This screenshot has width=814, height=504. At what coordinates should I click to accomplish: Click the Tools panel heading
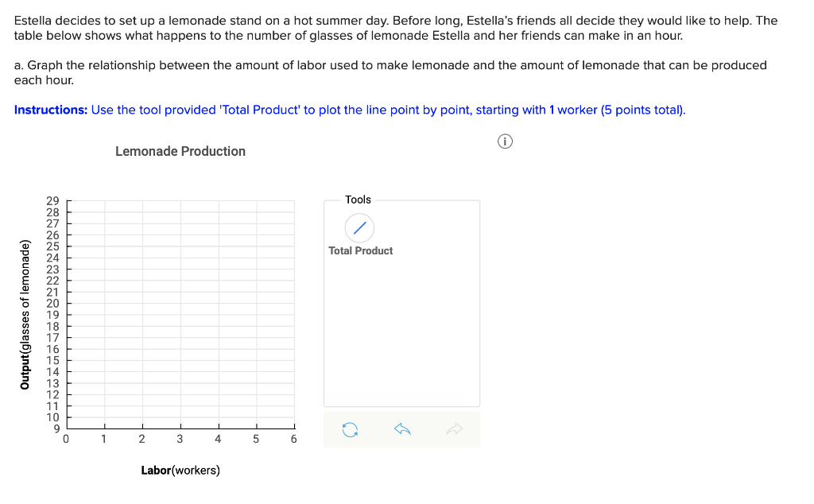click(358, 200)
